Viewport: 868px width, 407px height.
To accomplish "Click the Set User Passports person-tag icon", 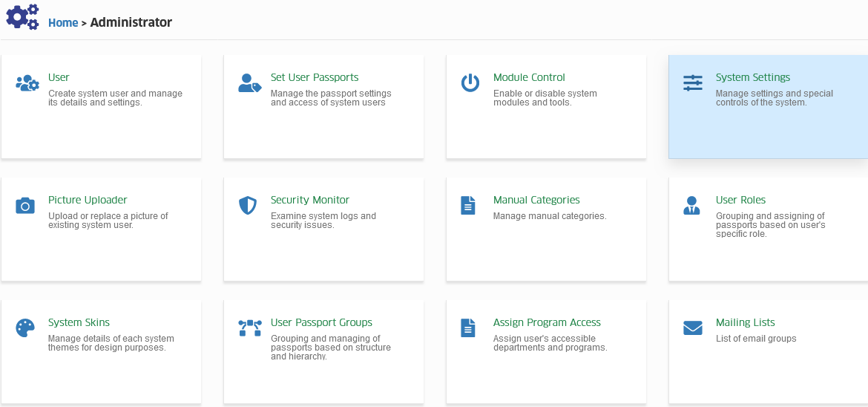I will (x=250, y=83).
